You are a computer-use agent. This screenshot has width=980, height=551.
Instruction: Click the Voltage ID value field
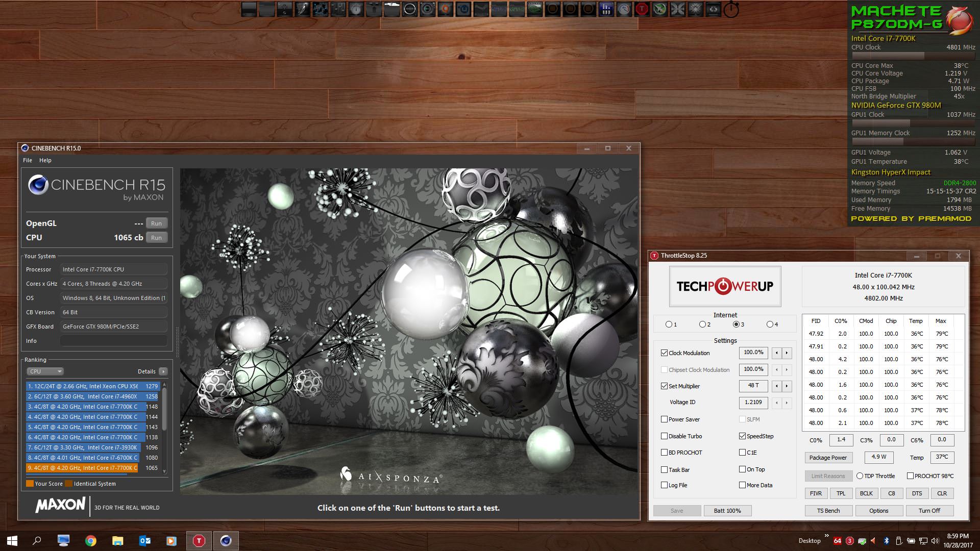(753, 403)
